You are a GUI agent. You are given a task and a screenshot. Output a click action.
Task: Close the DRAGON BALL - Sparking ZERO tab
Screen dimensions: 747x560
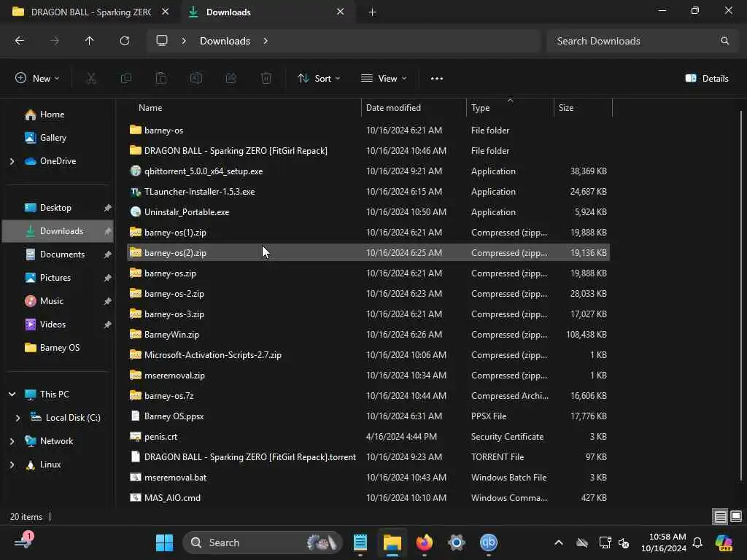[x=166, y=12]
